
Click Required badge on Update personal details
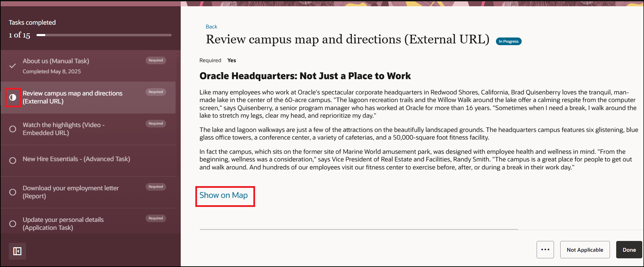[x=156, y=218]
